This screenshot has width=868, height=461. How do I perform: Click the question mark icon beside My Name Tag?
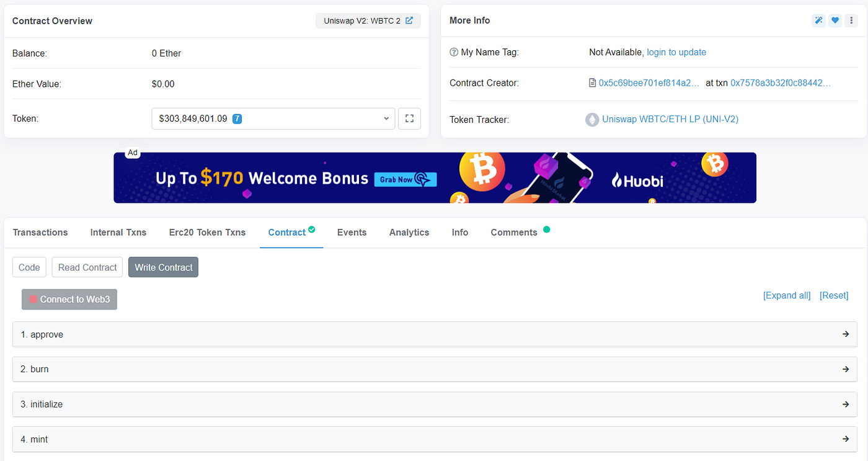[454, 52]
